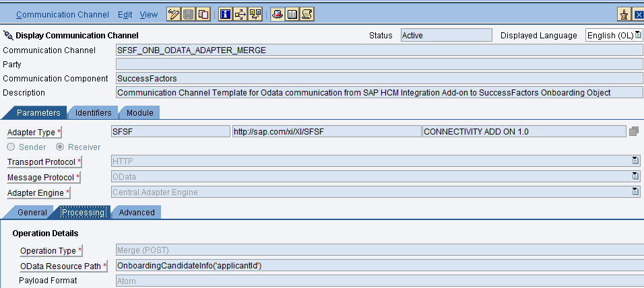
Task: Click the Operation Details heading
Action: [x=45, y=233]
